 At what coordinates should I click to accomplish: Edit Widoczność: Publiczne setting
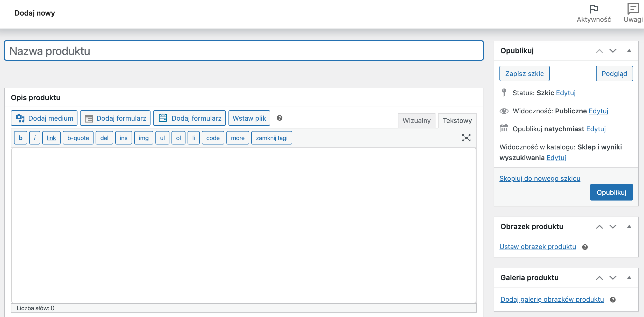click(598, 111)
